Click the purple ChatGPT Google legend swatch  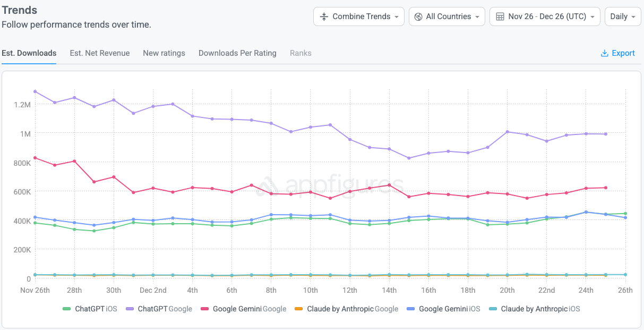coord(130,309)
